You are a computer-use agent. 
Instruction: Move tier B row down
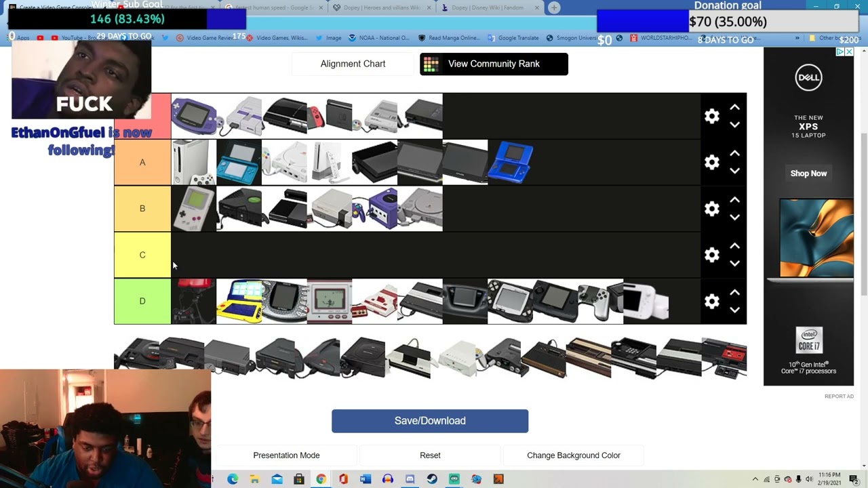[x=734, y=218]
